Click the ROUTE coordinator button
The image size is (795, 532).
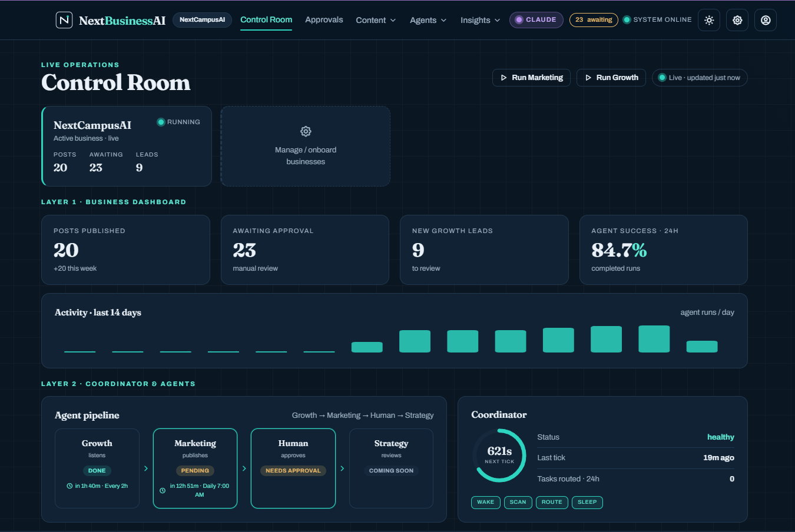coord(552,502)
